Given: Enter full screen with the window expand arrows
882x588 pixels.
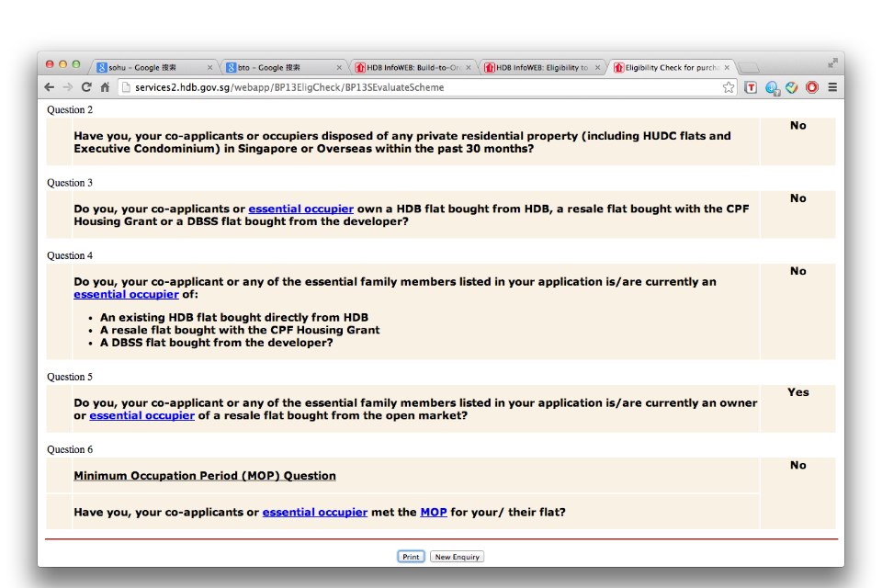Looking at the screenshot, I should (x=832, y=62).
